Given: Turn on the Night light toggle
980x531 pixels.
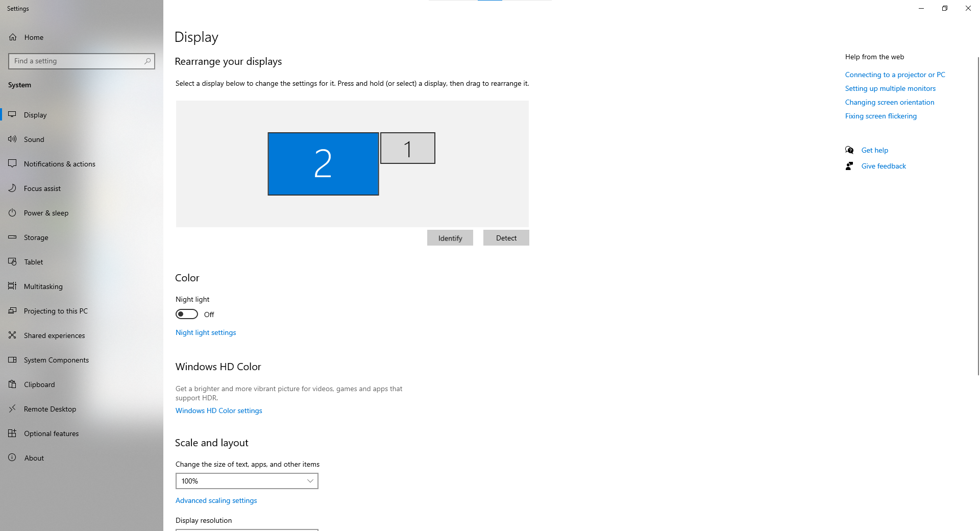Looking at the screenshot, I should [187, 314].
